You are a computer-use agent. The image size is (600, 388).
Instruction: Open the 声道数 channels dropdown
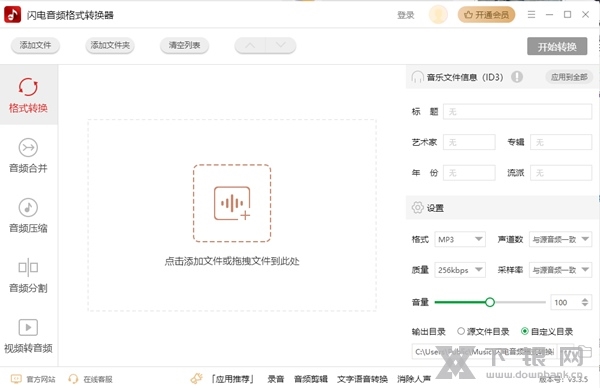[x=561, y=239]
